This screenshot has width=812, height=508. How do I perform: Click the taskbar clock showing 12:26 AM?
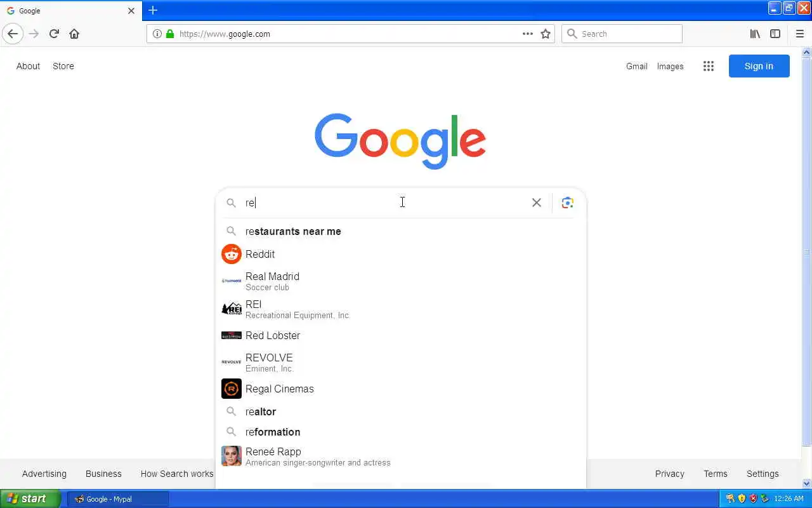pyautogui.click(x=789, y=499)
